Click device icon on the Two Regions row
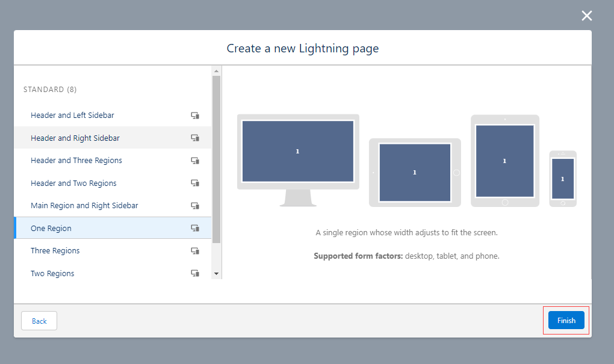The height and width of the screenshot is (364, 614). coord(195,273)
